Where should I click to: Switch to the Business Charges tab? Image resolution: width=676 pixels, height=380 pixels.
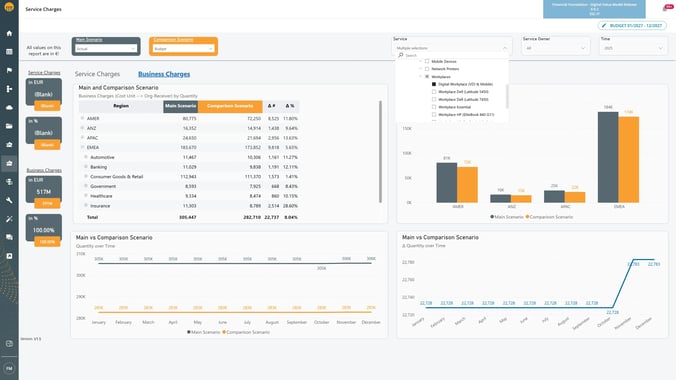click(x=164, y=74)
